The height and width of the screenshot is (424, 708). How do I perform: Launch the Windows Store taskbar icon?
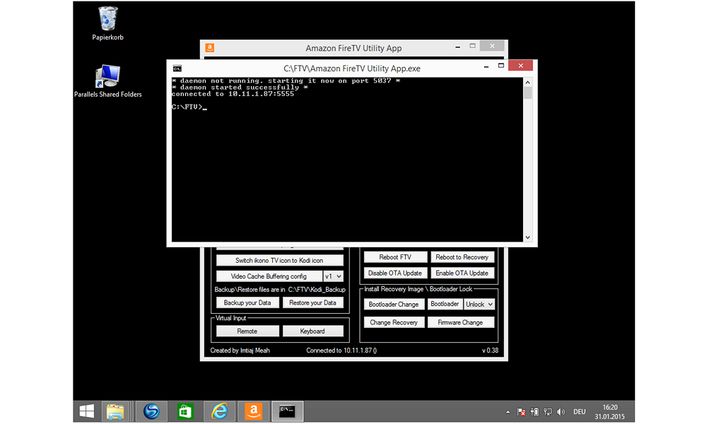pyautogui.click(x=185, y=411)
